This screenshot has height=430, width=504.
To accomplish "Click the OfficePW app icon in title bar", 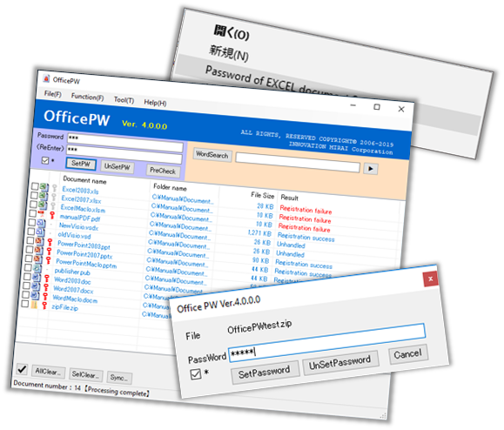I will pos(47,78).
